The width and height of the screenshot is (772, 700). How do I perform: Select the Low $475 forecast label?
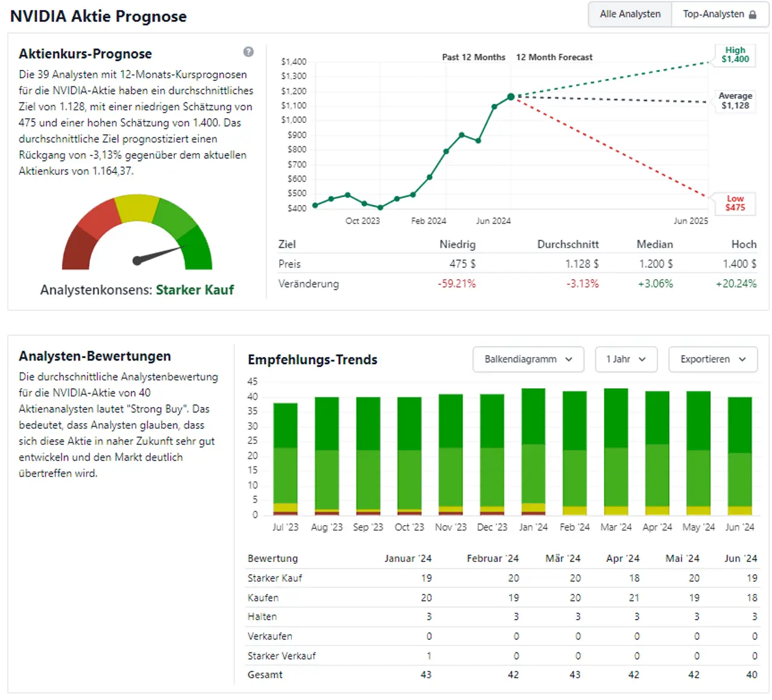pyautogui.click(x=735, y=203)
